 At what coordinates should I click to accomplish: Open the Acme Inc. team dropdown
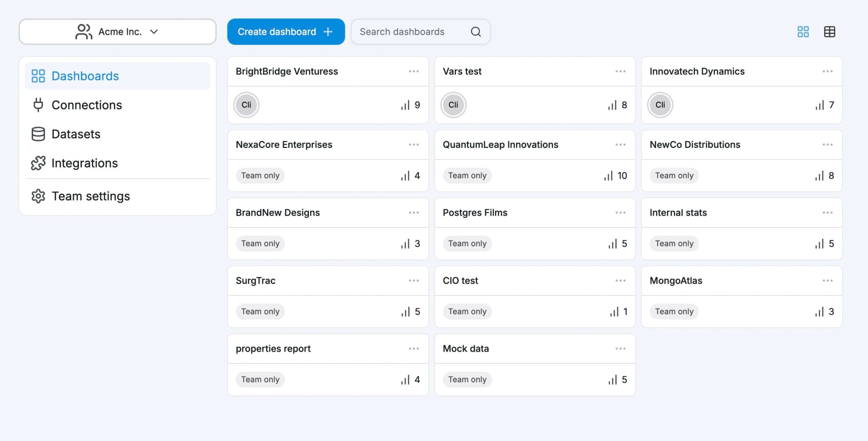tap(118, 32)
